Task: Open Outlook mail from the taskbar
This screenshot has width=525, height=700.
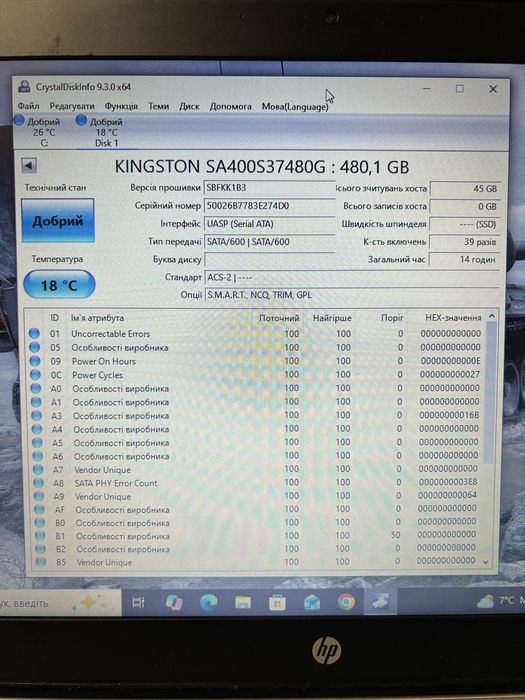Action: click(312, 603)
